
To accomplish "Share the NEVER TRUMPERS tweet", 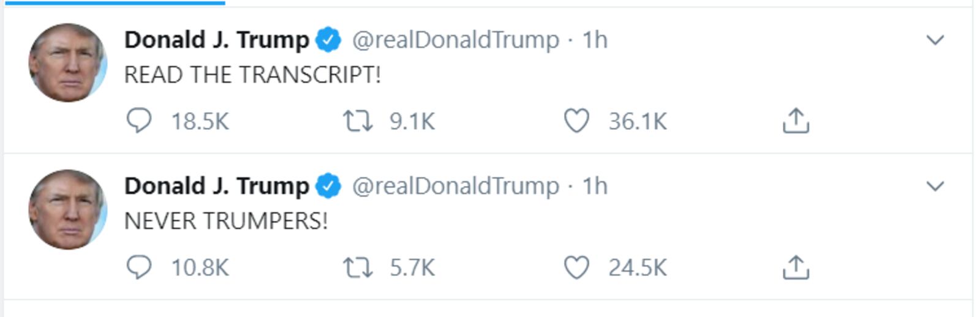I will (x=796, y=267).
